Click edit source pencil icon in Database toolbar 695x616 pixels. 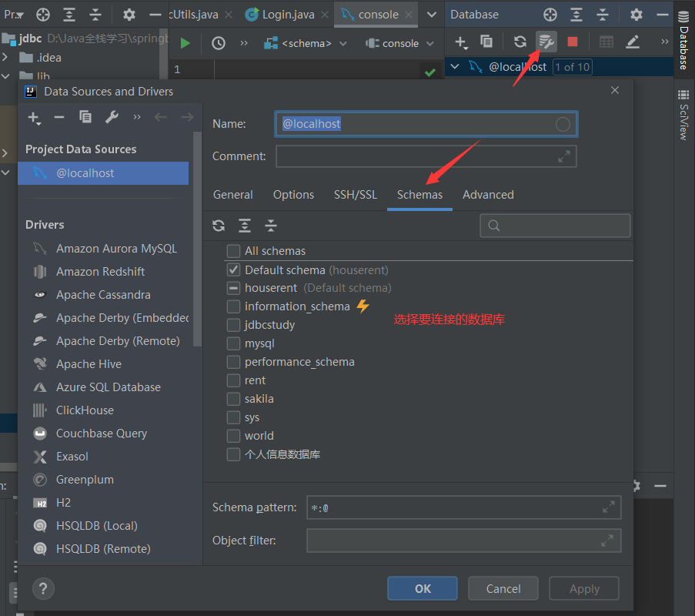point(633,42)
